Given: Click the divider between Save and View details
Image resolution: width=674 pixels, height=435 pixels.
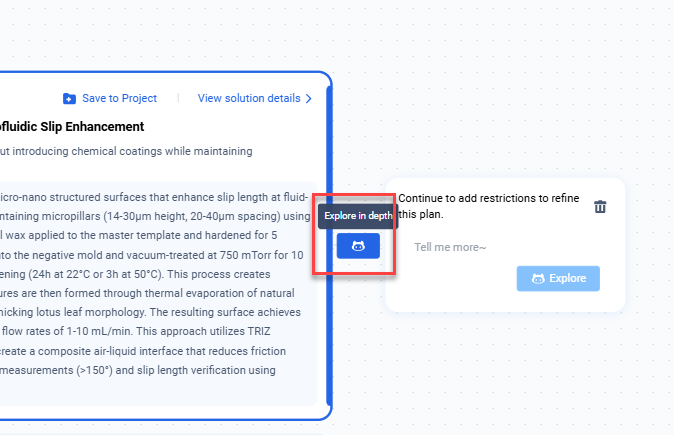Looking at the screenshot, I should pos(177,98).
